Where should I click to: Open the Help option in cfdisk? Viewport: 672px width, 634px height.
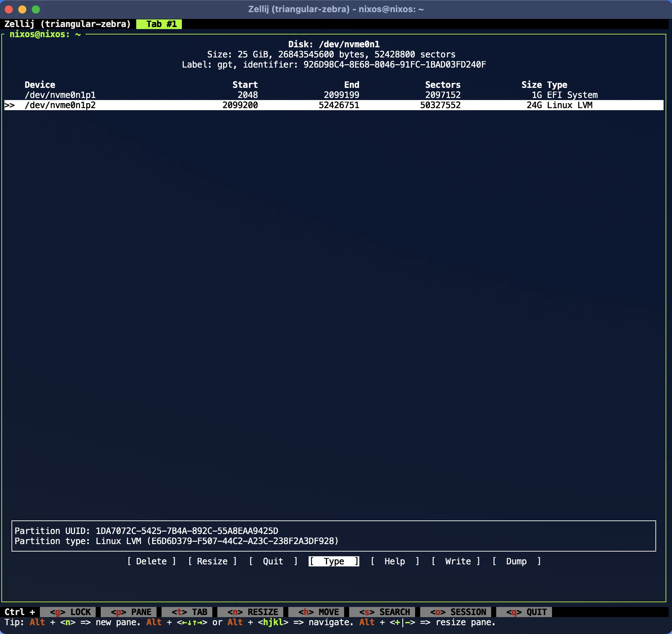[394, 561]
